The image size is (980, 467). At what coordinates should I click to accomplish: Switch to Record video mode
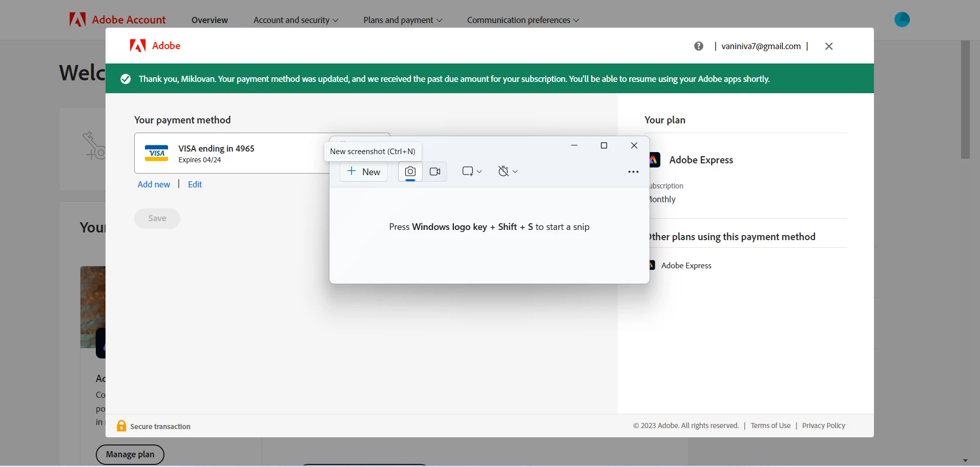(435, 172)
